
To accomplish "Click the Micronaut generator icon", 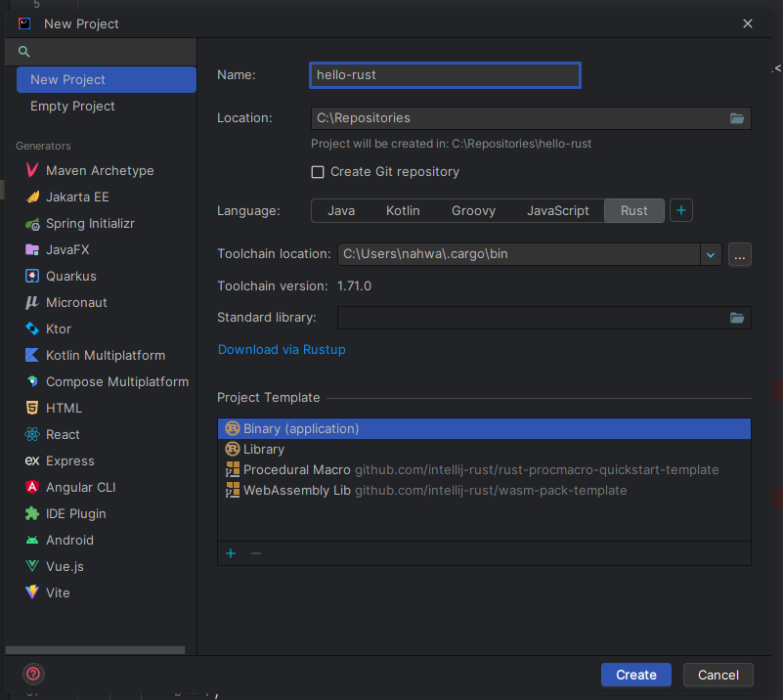I will tap(32, 302).
